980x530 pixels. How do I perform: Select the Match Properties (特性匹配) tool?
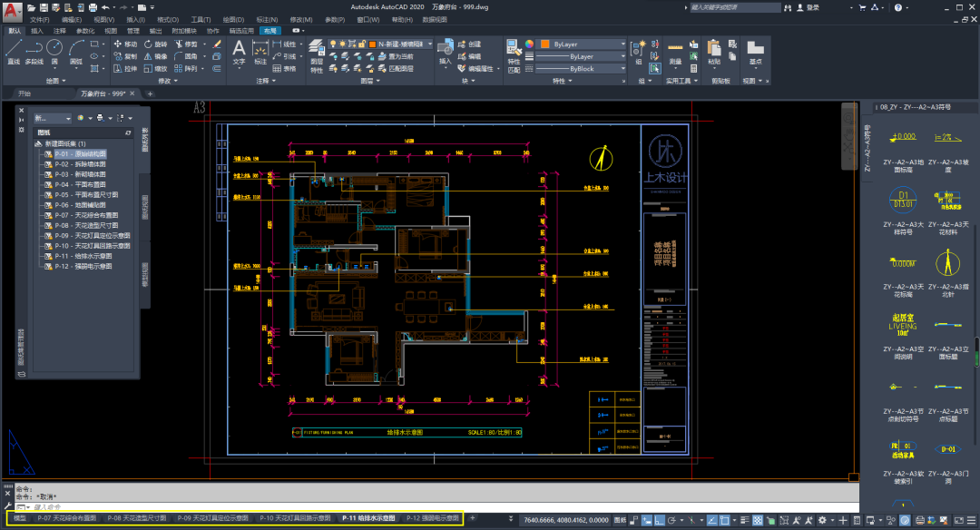(512, 56)
